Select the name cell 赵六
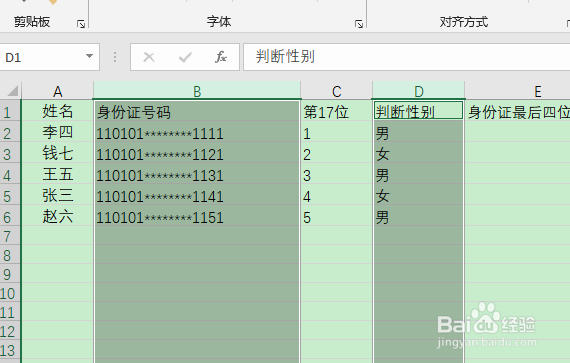Screen dimensions: 570x363 (57, 216)
